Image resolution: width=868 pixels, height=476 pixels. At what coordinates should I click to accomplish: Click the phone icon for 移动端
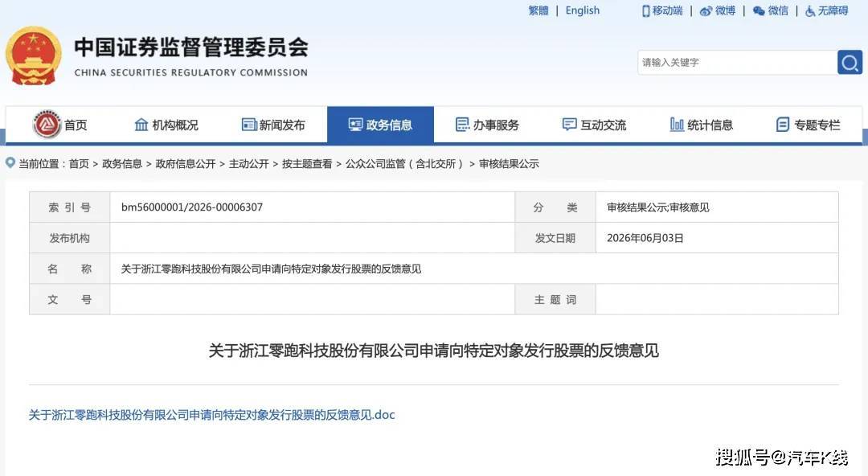(645, 11)
